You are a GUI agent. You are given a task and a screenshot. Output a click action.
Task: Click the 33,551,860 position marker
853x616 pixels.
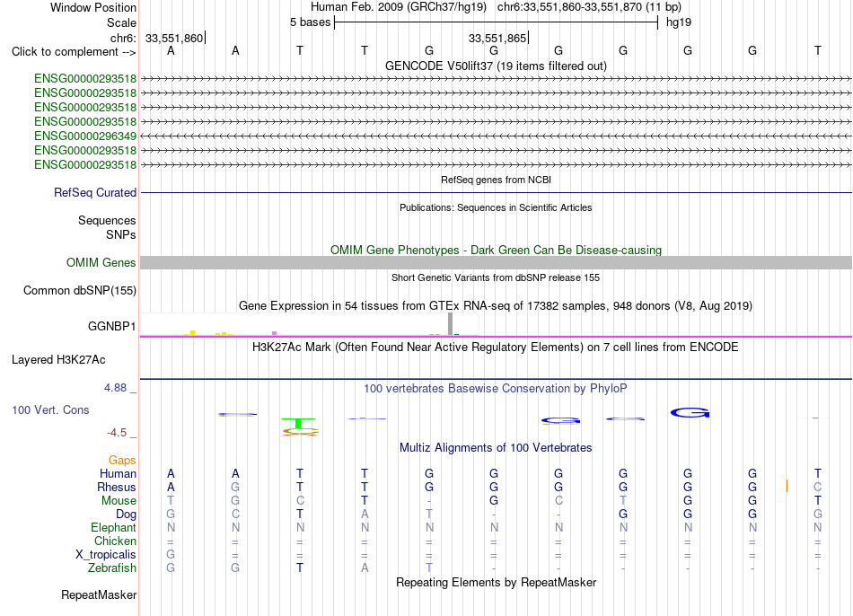pyautogui.click(x=174, y=38)
